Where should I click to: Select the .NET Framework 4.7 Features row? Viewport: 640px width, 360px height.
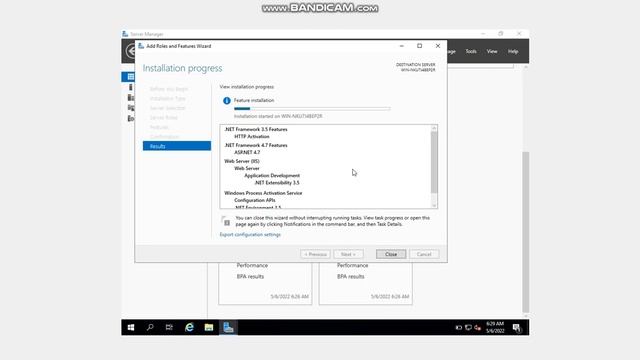click(x=256, y=145)
